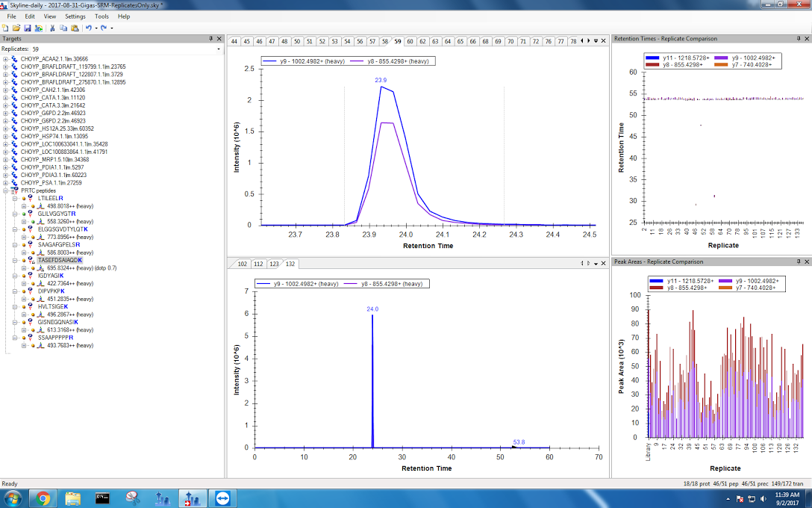This screenshot has width=812, height=508.
Task: Open Chrome from the taskbar
Action: (43, 498)
